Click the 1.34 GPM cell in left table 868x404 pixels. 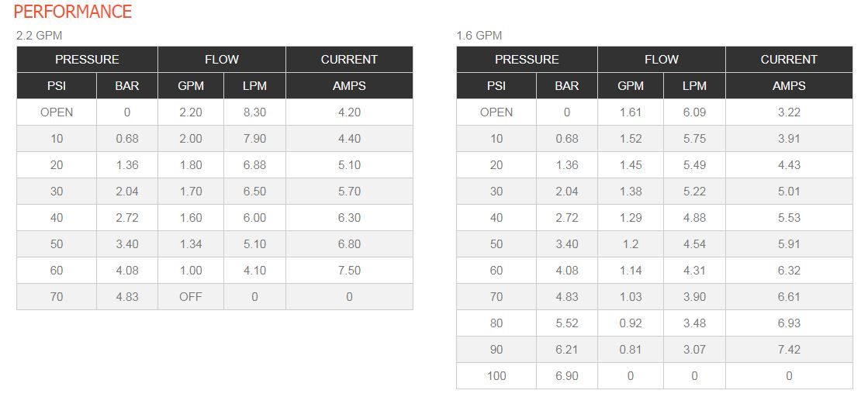click(x=191, y=244)
